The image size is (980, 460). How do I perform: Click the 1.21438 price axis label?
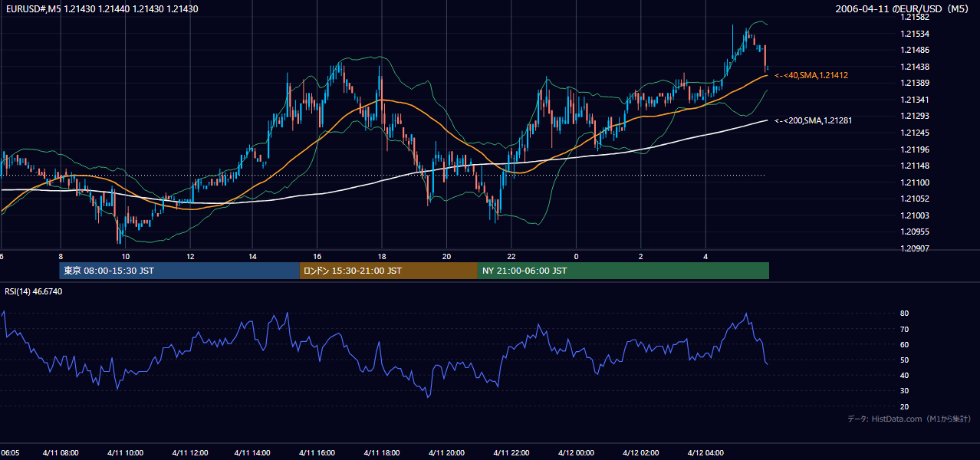click(915, 67)
